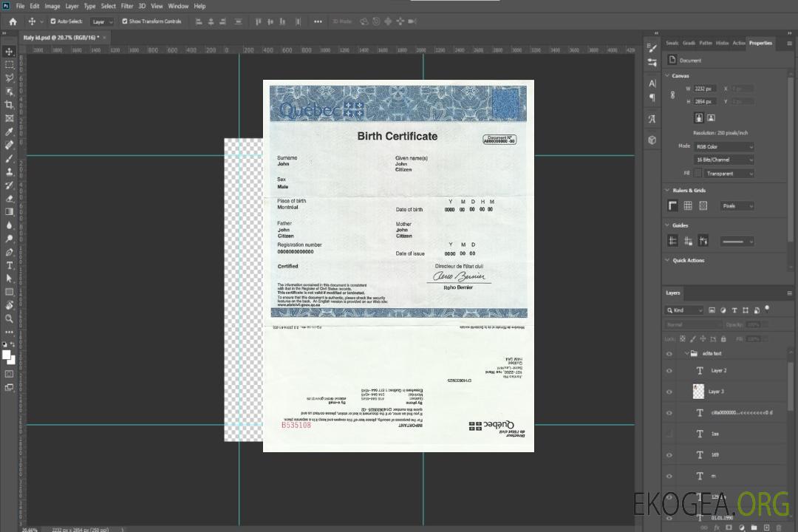This screenshot has width=798, height=532.
Task: Open the Glyphs panel icon
Action: tap(652, 119)
